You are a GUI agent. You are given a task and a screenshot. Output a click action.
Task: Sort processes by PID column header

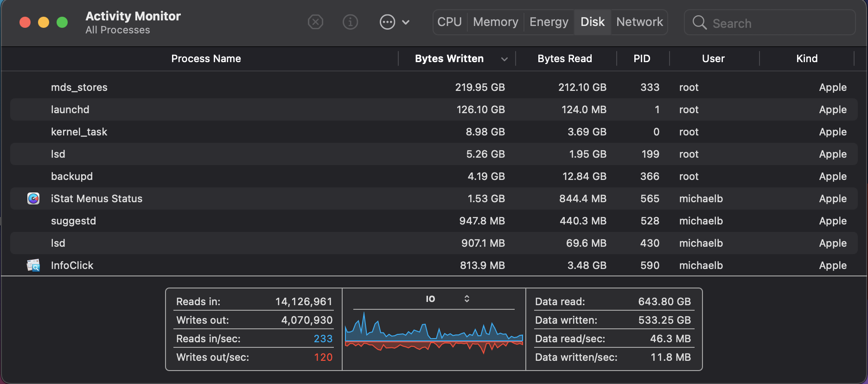[642, 58]
